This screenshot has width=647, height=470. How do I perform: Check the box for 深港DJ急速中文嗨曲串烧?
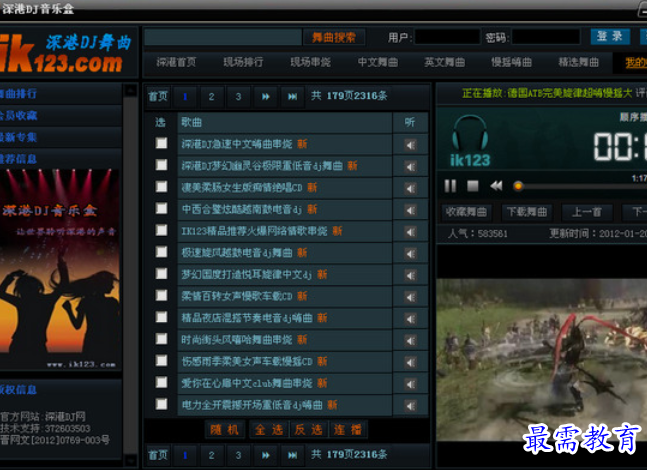click(161, 143)
